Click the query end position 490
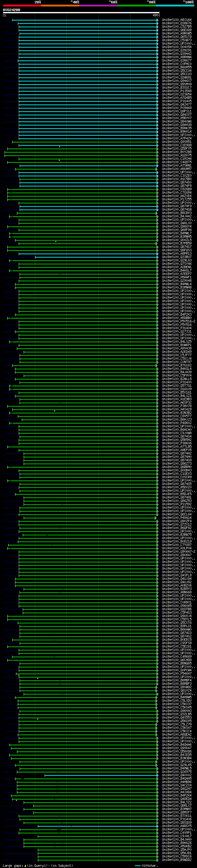197x868 pixels. (155, 15)
